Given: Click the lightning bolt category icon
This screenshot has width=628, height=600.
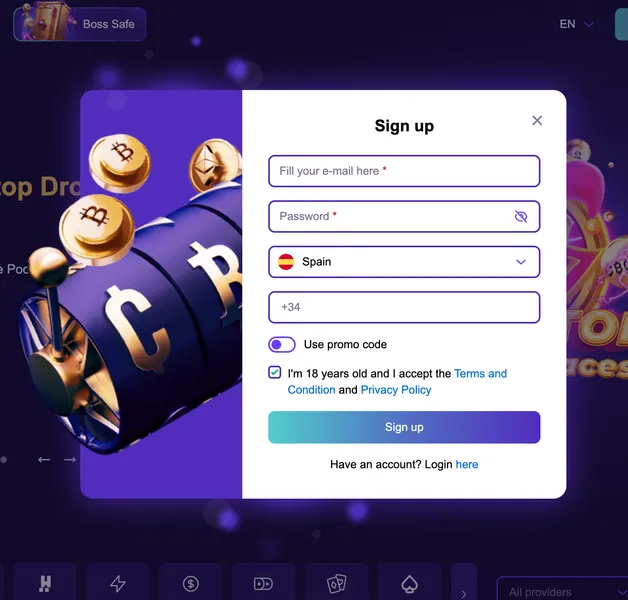Looking at the screenshot, I should pyautogui.click(x=118, y=584).
